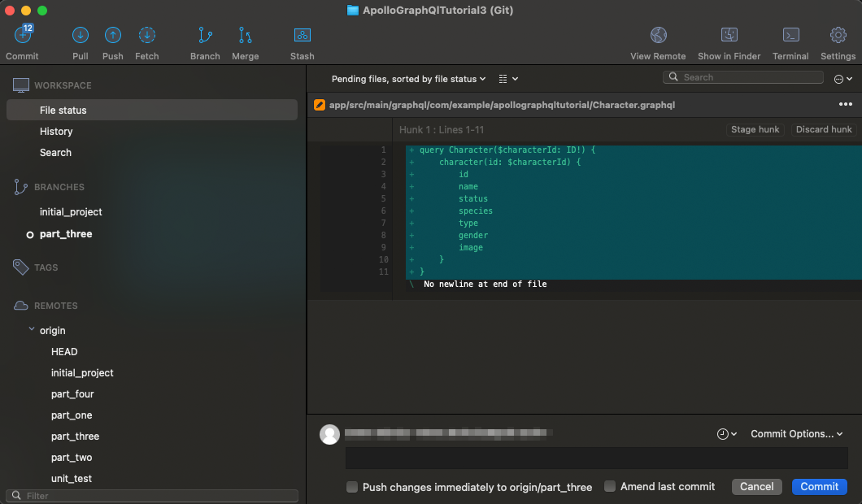Open the ellipsis options dropdown near Search

click(843, 79)
